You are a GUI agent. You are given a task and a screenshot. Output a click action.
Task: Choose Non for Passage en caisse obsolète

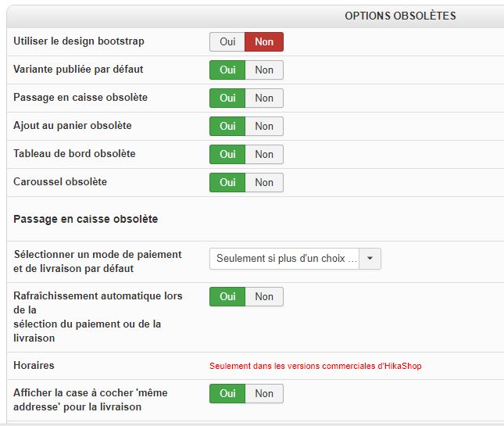264,98
